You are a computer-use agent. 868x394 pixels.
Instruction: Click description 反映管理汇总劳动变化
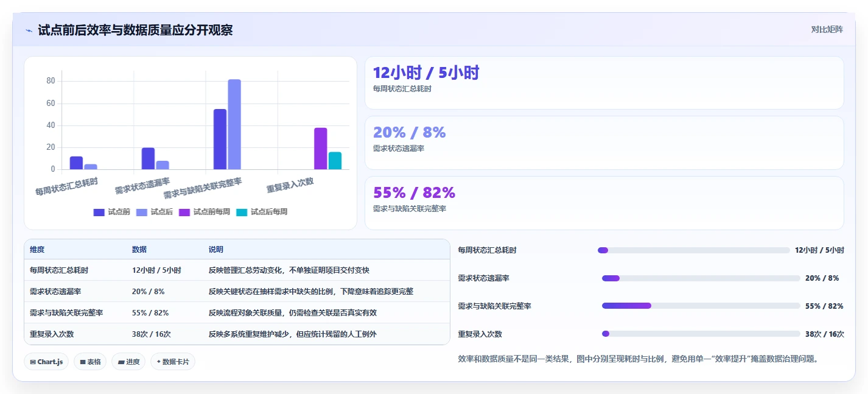click(289, 270)
